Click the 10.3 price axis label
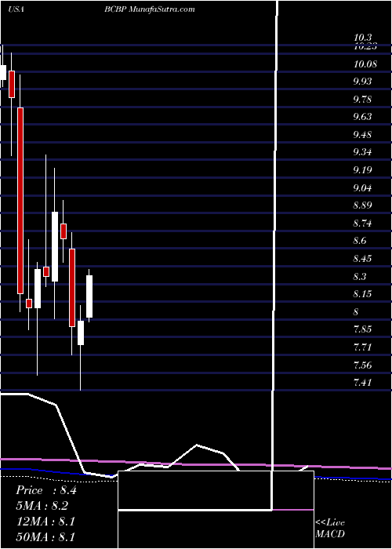 click(362, 38)
